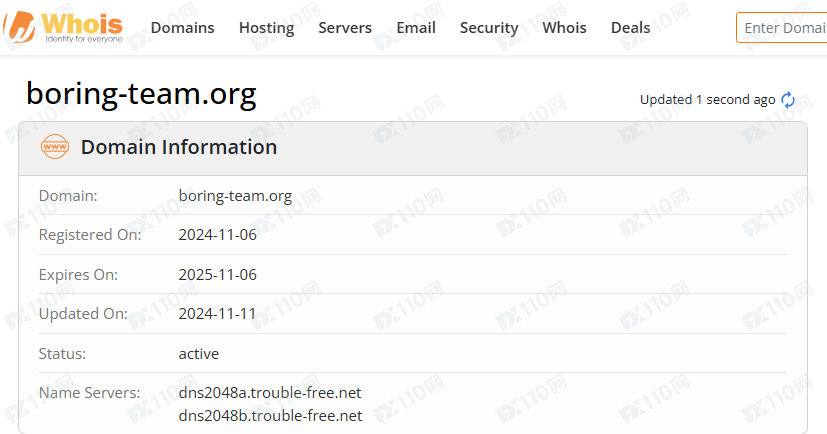Click the boring-team.org page heading
Screen dimensions: 827x434
pyautogui.click(x=141, y=93)
